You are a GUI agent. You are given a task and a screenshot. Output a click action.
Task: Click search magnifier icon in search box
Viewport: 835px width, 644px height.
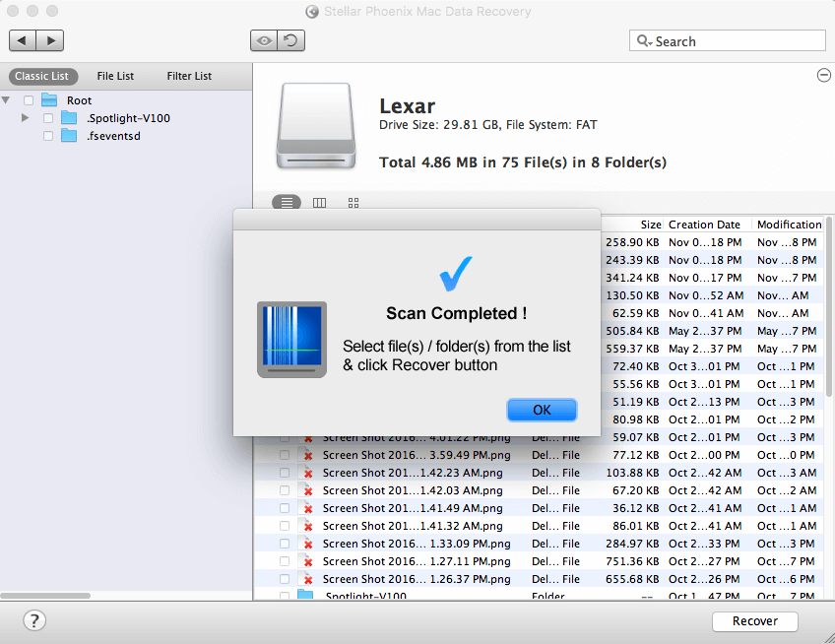pyautogui.click(x=644, y=41)
